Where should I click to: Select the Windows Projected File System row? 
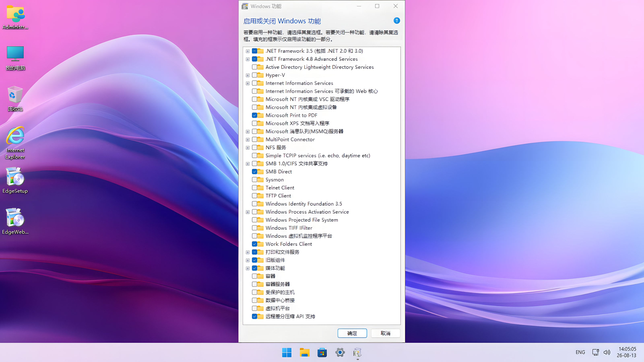[x=301, y=220]
